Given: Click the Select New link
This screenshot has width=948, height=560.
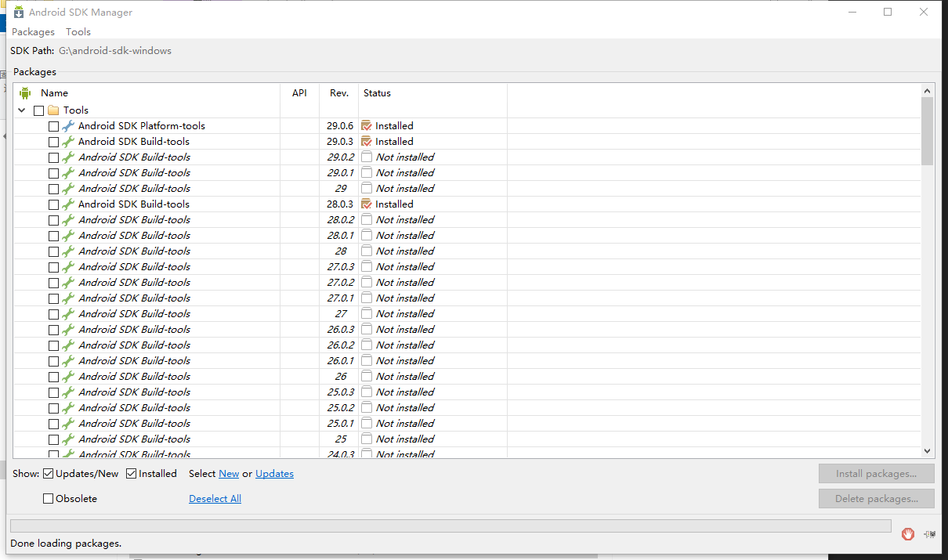Looking at the screenshot, I should coord(229,474).
